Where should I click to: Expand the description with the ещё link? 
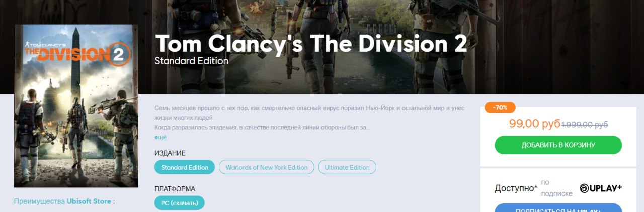pyautogui.click(x=160, y=137)
